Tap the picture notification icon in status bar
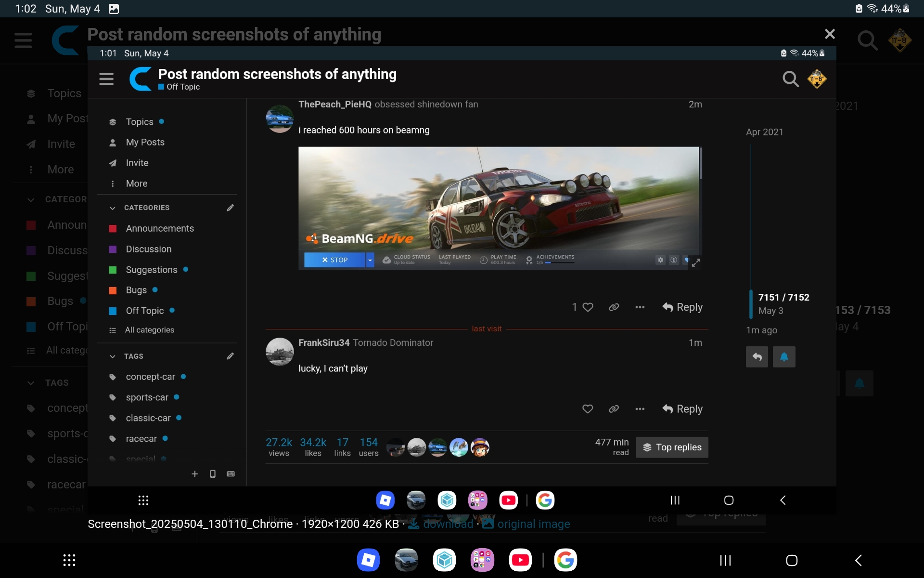This screenshot has height=578, width=924. coord(114,9)
